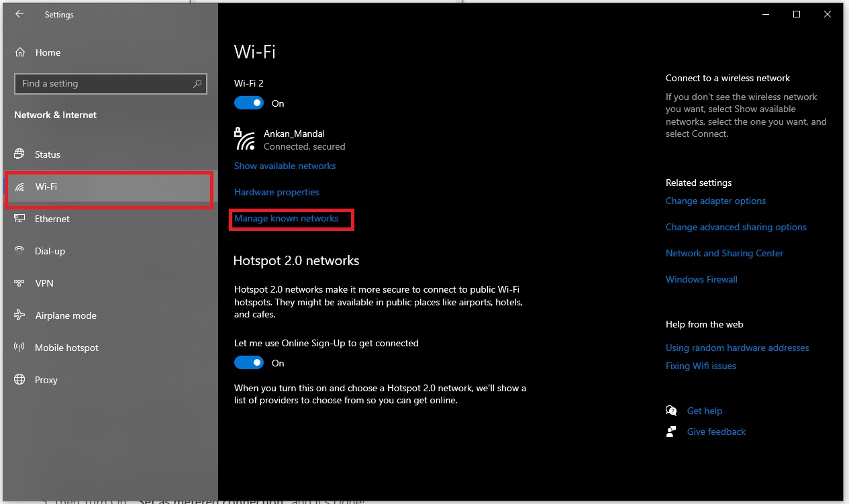Select the Ethernet sidebar icon
849x504 pixels.
tap(21, 218)
